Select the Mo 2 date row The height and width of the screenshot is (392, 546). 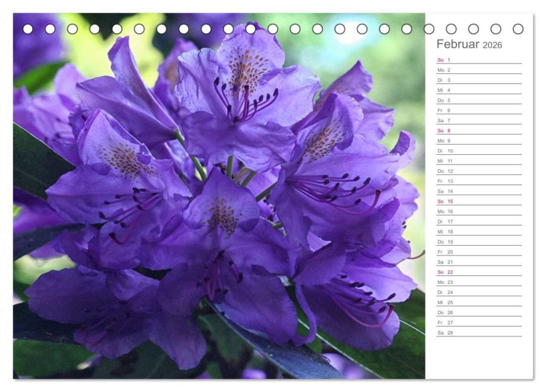[479, 70]
